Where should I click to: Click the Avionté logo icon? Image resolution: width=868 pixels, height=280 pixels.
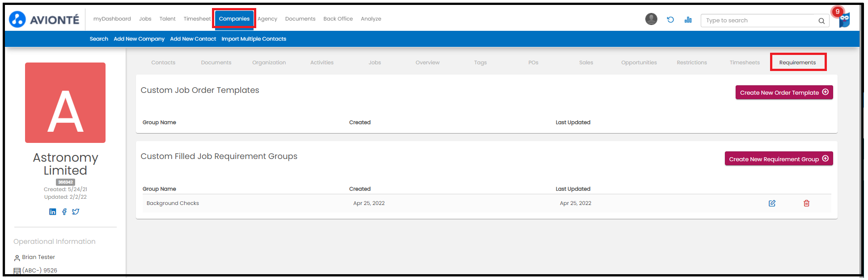click(17, 19)
